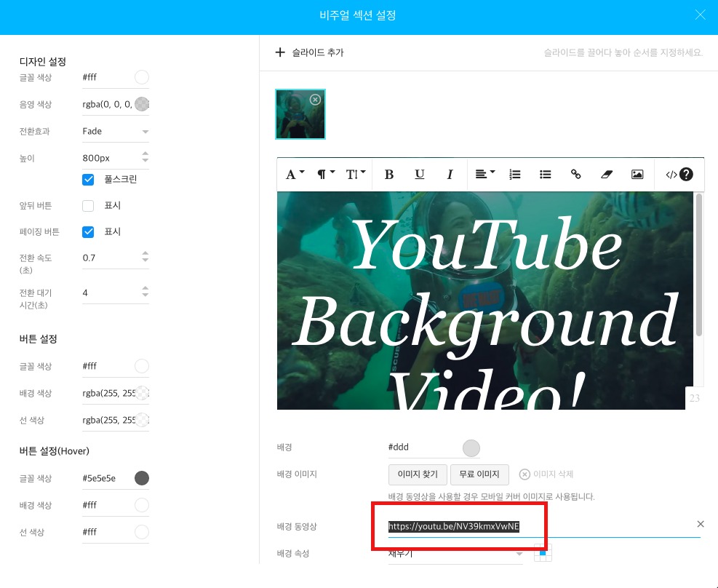Open the 전환효과 Fade dropdown
The image size is (718, 588).
coord(115,132)
